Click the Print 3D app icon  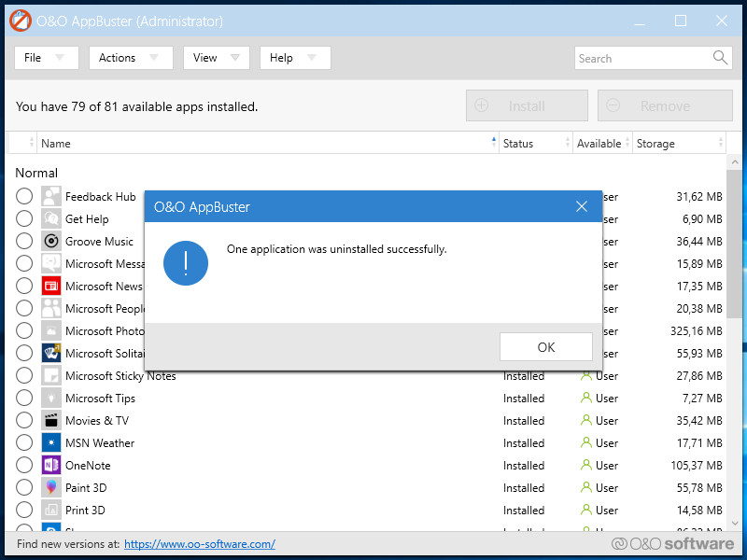pyautogui.click(x=51, y=510)
